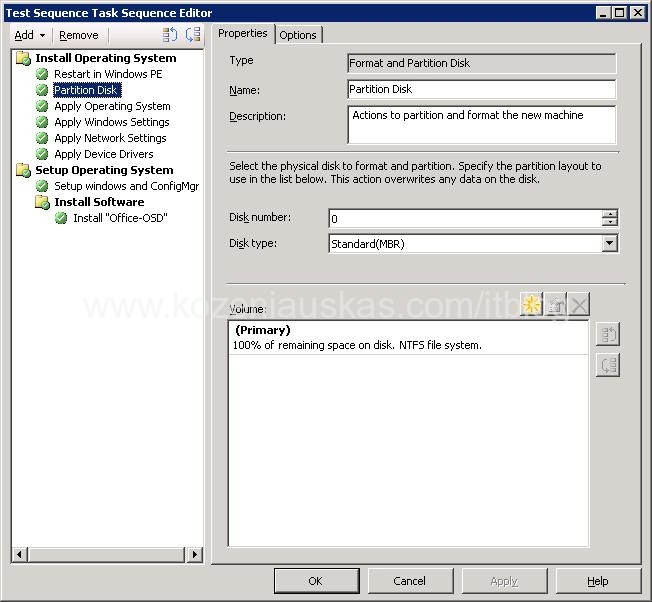
Task: Click the Remove toolbar button
Action: pos(79,35)
